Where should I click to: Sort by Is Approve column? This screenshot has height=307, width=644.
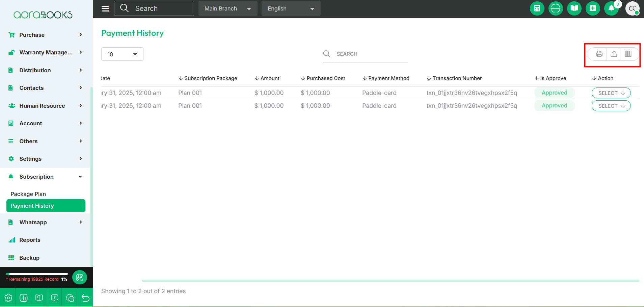(x=550, y=78)
